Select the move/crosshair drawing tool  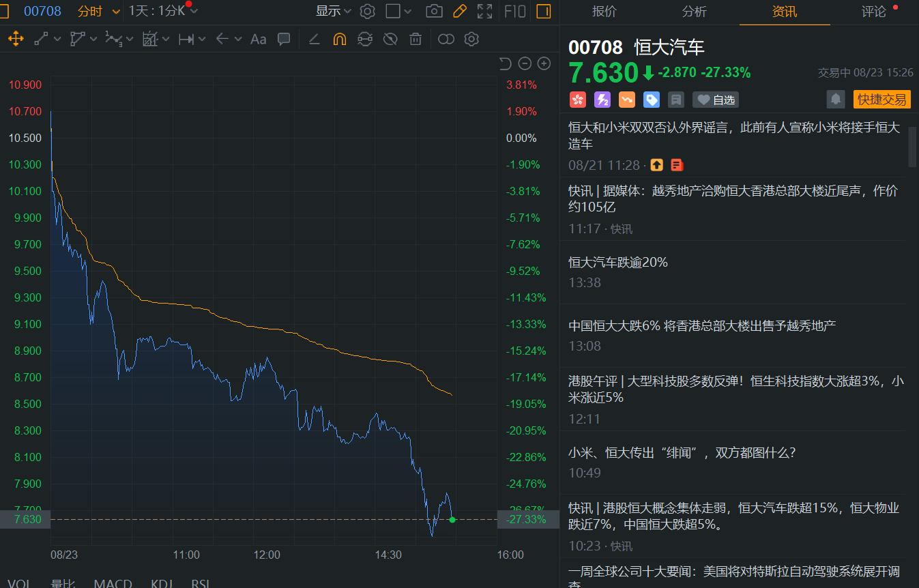[x=15, y=39]
